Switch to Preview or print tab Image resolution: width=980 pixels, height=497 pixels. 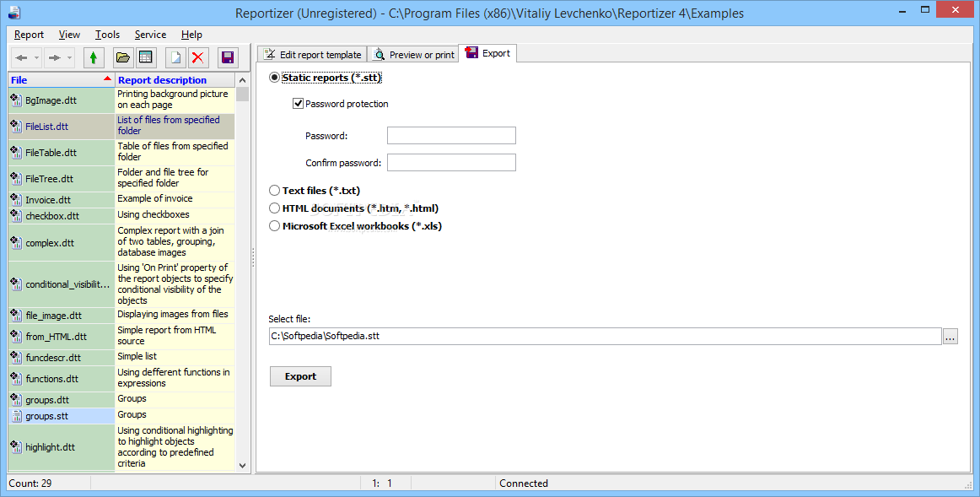click(414, 54)
